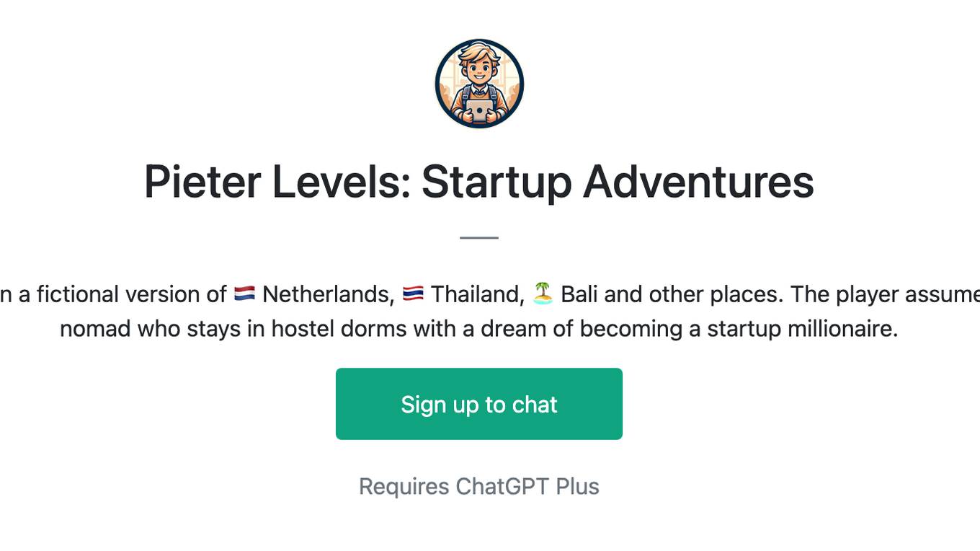The image size is (980, 551).
Task: Click the word 'Pieter' in the title
Action: click(x=202, y=181)
